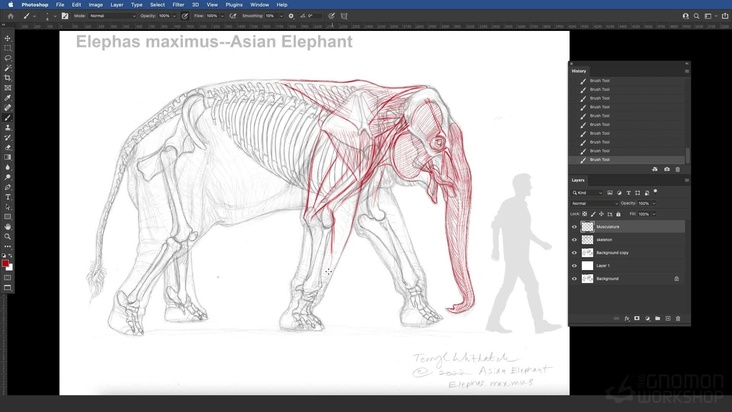Select the Eyedropper tool
The width and height of the screenshot is (732, 412).
(x=7, y=98)
